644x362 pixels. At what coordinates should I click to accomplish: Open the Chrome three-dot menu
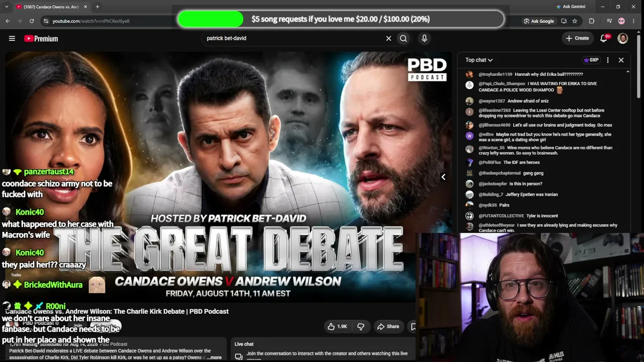pyautogui.click(x=633, y=21)
